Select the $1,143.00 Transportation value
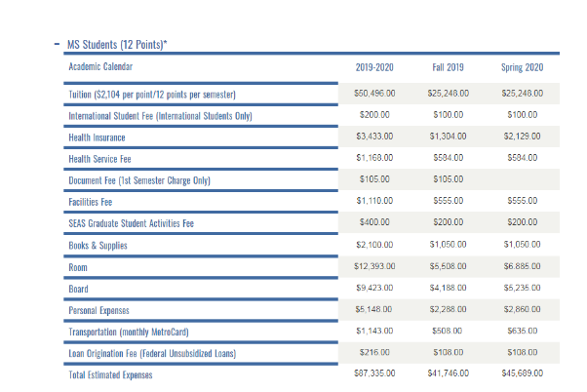Image resolution: width=587 pixels, height=392 pixels. (374, 331)
